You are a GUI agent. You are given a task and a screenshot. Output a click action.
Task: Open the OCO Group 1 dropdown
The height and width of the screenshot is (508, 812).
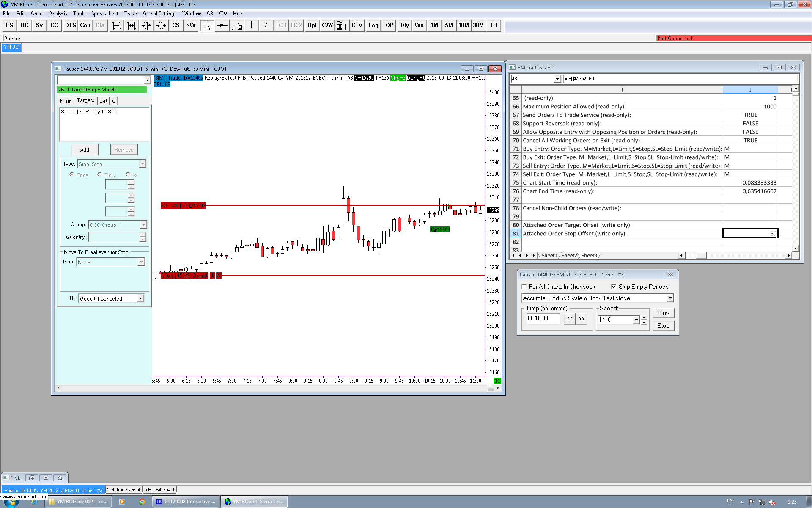coord(143,225)
